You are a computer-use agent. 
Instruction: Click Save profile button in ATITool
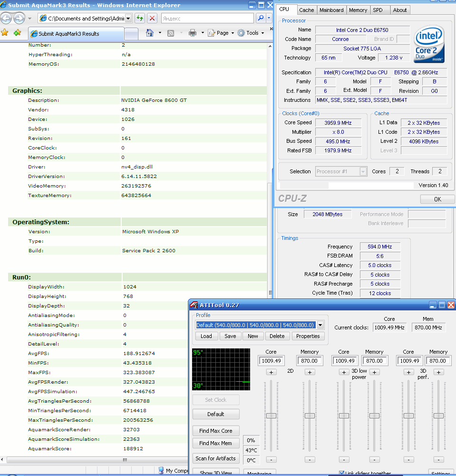tap(230, 336)
